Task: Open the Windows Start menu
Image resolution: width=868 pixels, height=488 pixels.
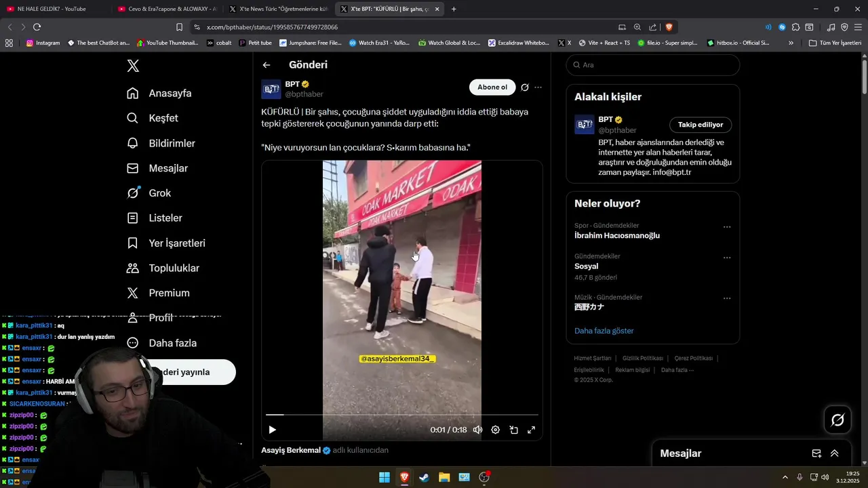Action: 384,477
